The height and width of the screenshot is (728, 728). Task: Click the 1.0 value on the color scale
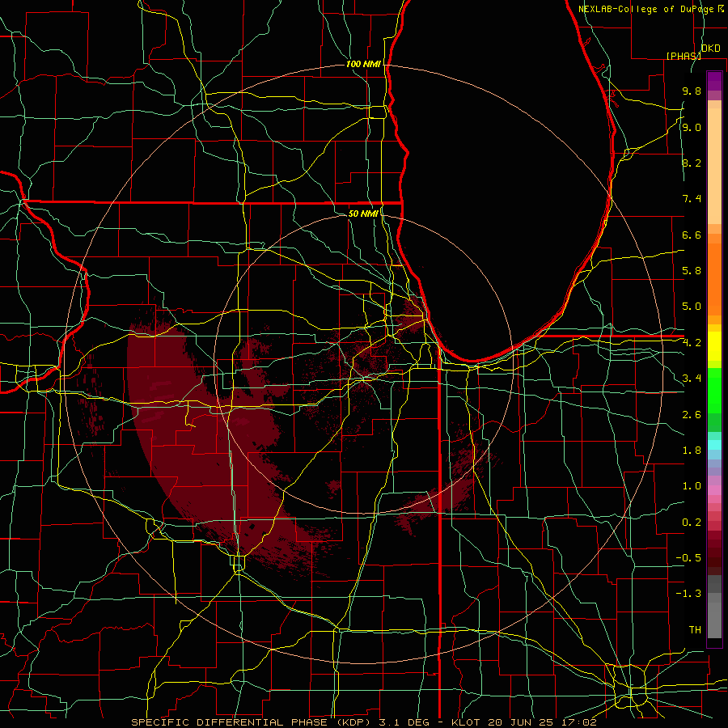(x=692, y=486)
